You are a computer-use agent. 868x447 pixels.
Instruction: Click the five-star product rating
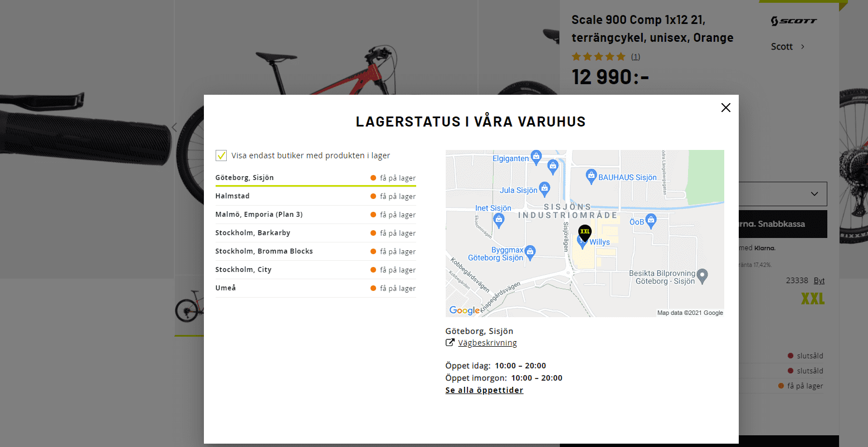point(598,56)
